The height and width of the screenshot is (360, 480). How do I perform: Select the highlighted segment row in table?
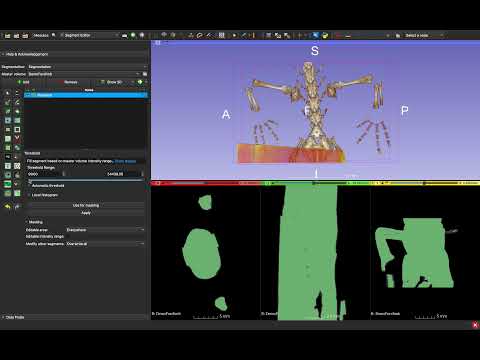86,95
